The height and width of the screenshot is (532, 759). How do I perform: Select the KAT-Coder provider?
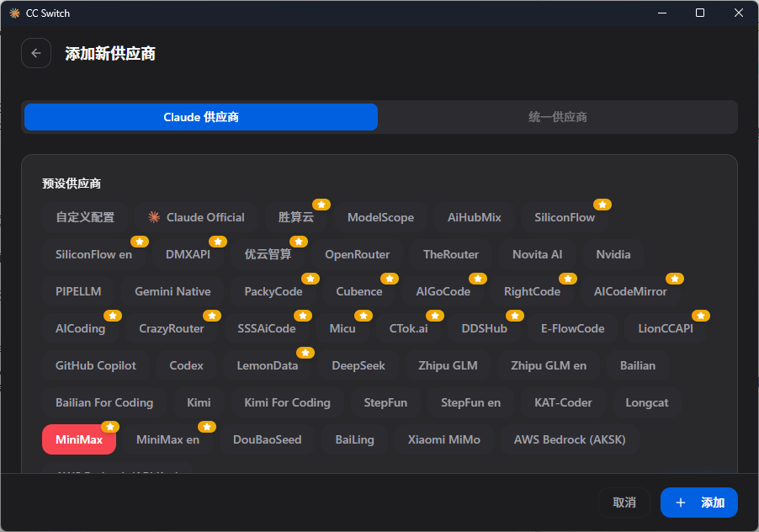pyautogui.click(x=563, y=402)
